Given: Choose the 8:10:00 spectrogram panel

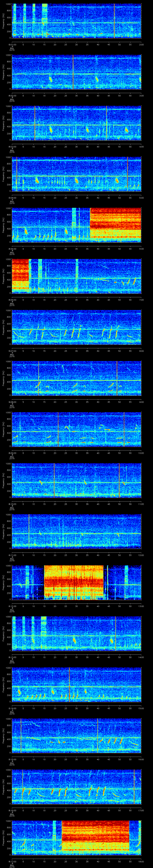Looking at the screenshot, I should point(77,480).
